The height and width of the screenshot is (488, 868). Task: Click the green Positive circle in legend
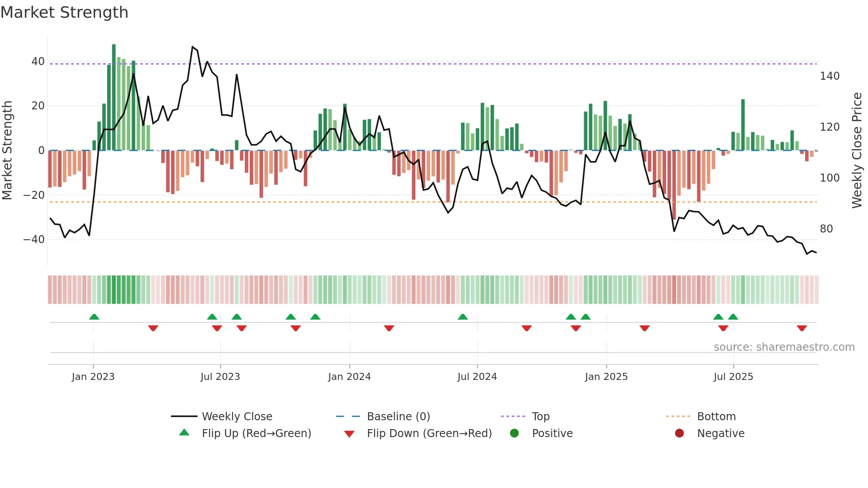coord(514,433)
